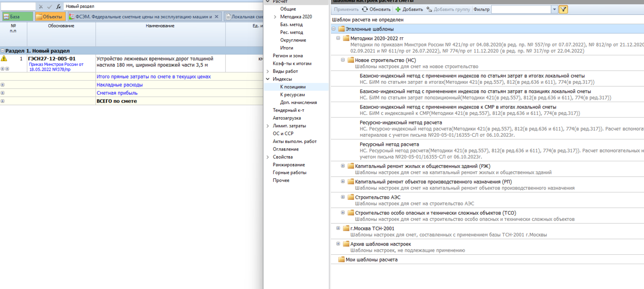Image resolution: width=644 pixels, height=289 pixels.
Task: Select К ресурсам in the settings tree
Action: coord(292,95)
